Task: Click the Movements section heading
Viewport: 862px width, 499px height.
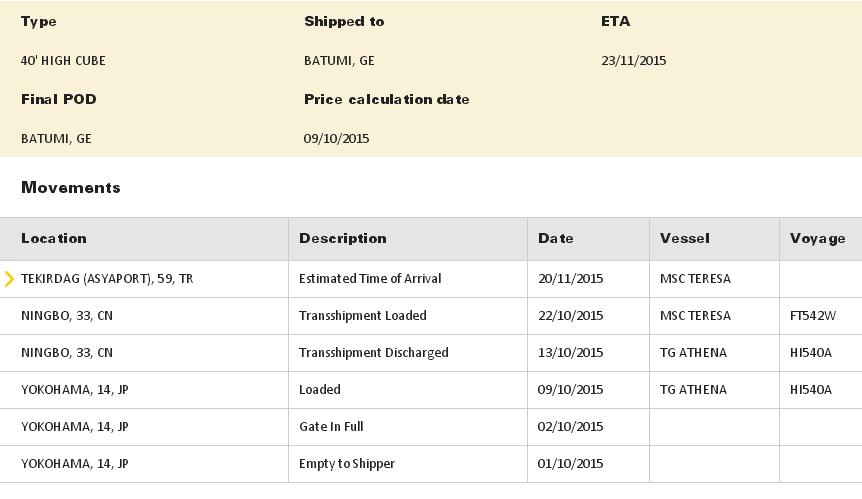Action: [71, 188]
